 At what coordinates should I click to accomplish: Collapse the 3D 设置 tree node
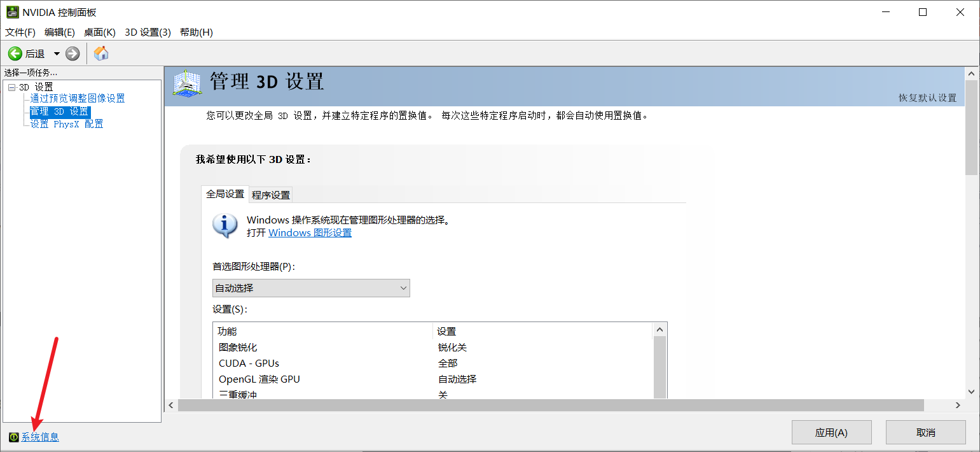11,87
